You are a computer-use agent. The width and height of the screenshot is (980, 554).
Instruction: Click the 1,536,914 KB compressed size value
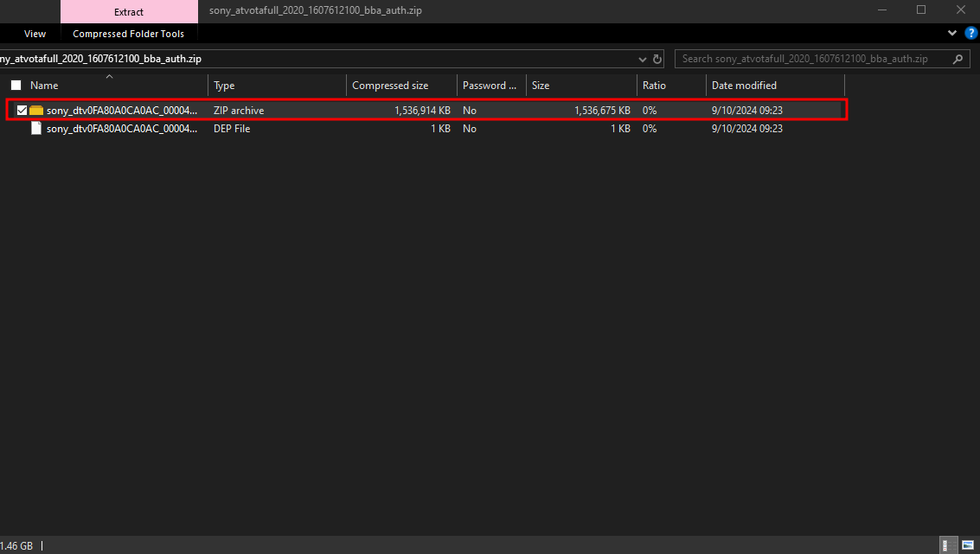(422, 110)
